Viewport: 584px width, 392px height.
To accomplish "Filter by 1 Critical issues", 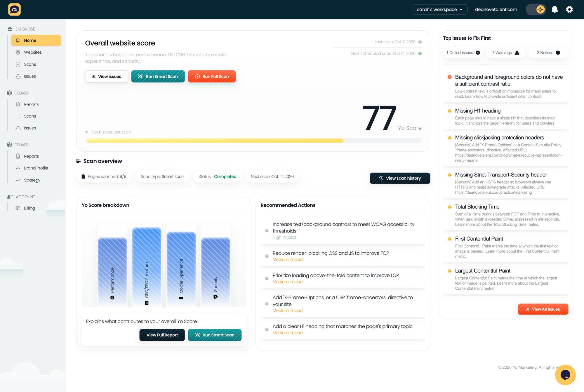I will click(x=463, y=53).
